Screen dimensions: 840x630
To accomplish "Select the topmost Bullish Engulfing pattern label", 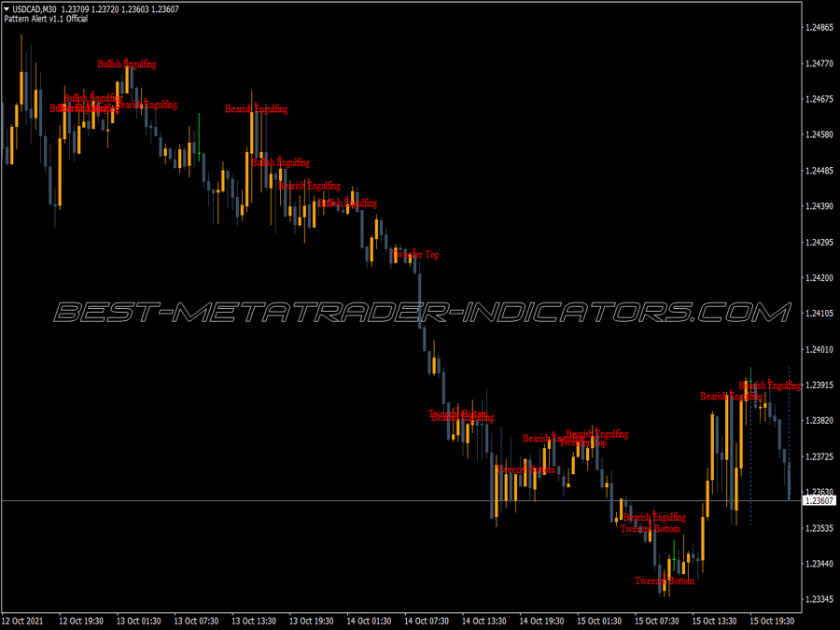I will [x=127, y=64].
